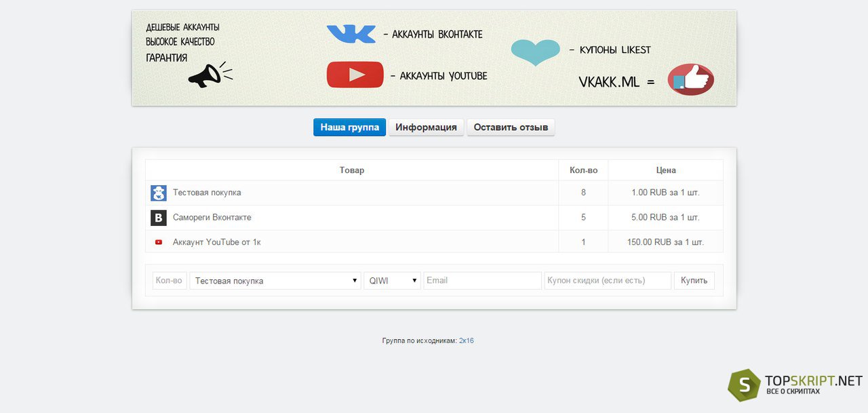Click the 5.00 RUB за 1 шт. price
The height and width of the screenshot is (413, 868).
click(665, 218)
